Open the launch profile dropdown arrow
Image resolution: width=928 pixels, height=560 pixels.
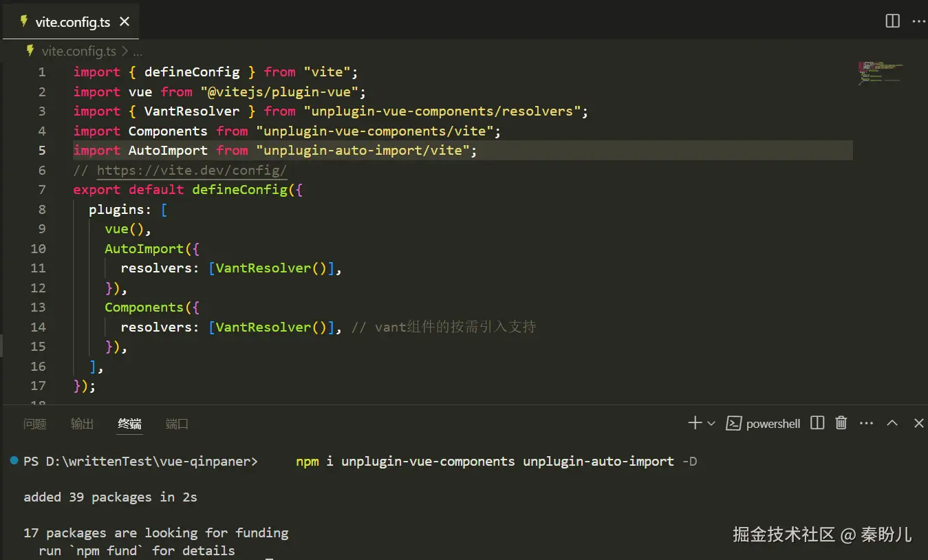tap(711, 423)
